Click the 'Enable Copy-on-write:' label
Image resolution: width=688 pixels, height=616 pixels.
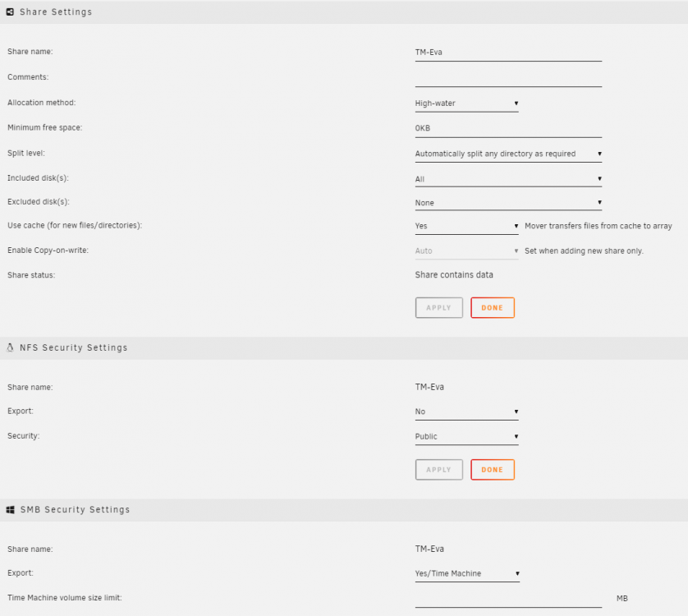[48, 251]
